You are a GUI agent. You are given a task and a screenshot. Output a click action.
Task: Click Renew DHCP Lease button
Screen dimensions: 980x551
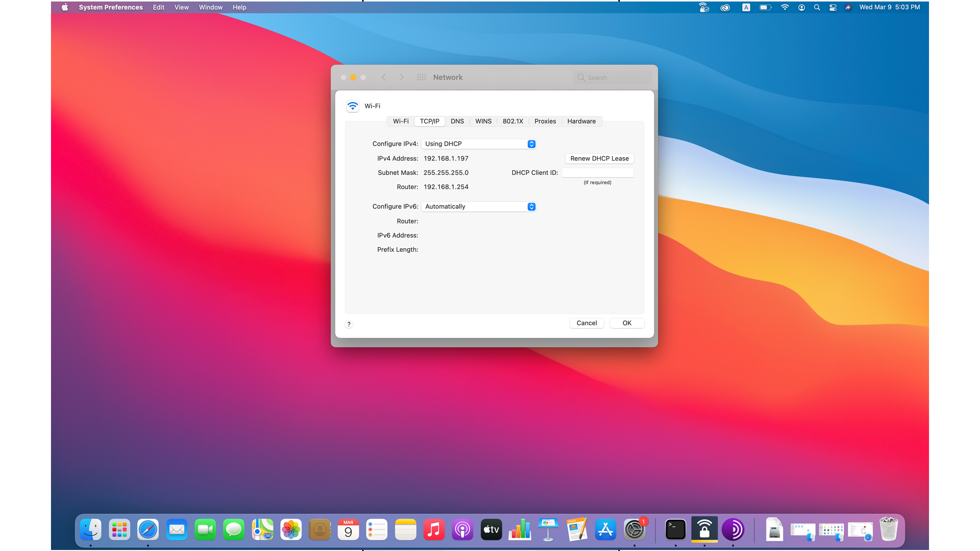(x=598, y=158)
